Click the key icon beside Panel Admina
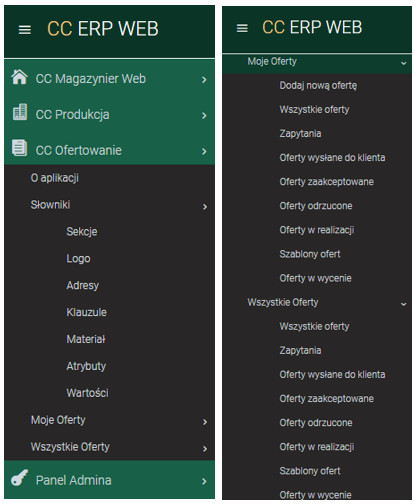 click(x=20, y=478)
